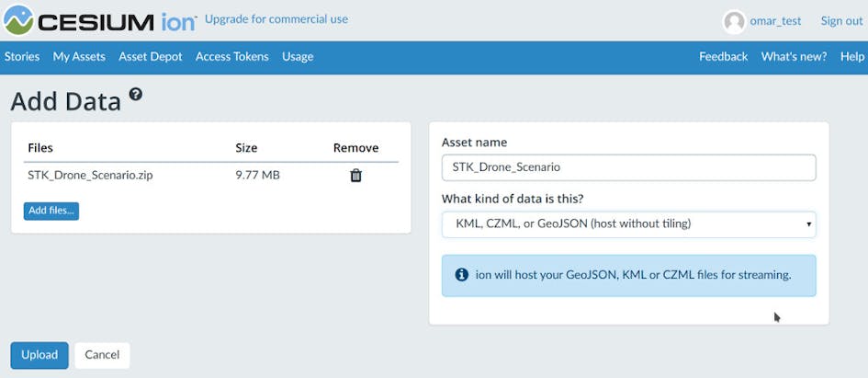Click the help question mark beside Add Data
868x378 pixels.
pos(136,95)
